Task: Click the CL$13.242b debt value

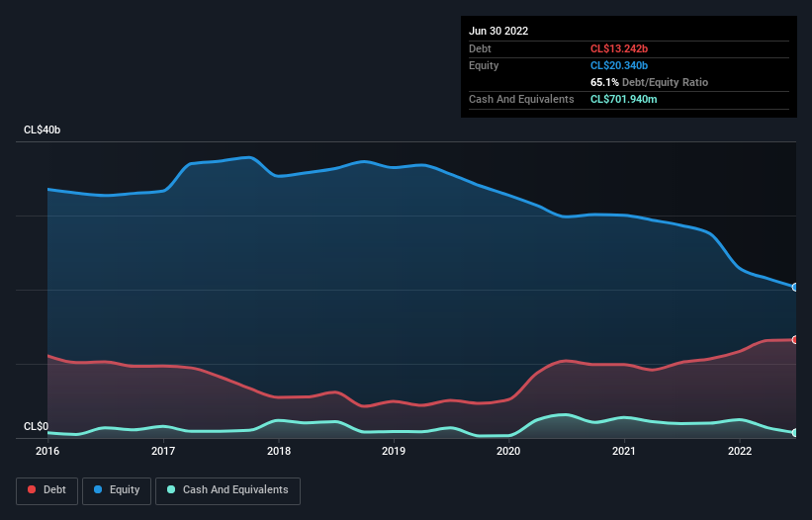Action: tap(619, 48)
